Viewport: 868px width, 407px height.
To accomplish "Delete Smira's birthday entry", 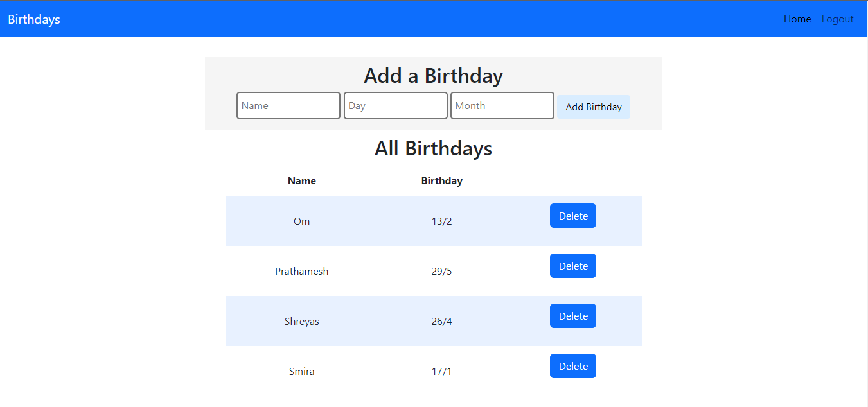I will pos(573,366).
